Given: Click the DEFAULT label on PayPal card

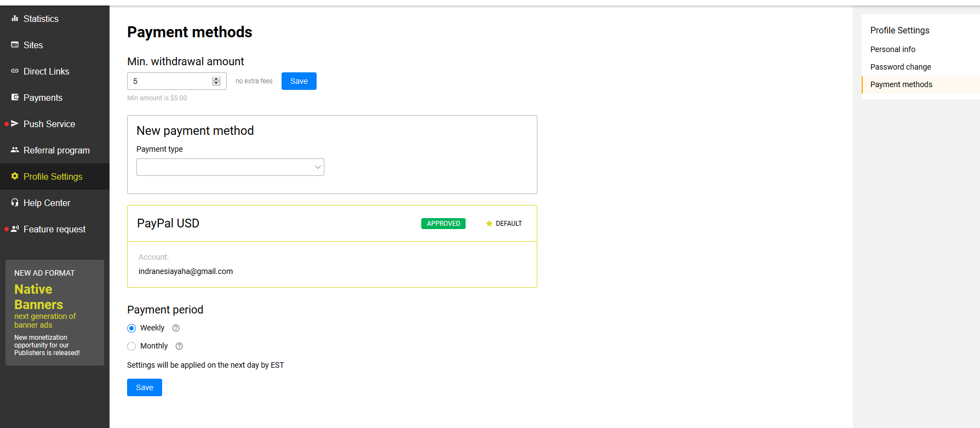Looking at the screenshot, I should pos(509,224).
